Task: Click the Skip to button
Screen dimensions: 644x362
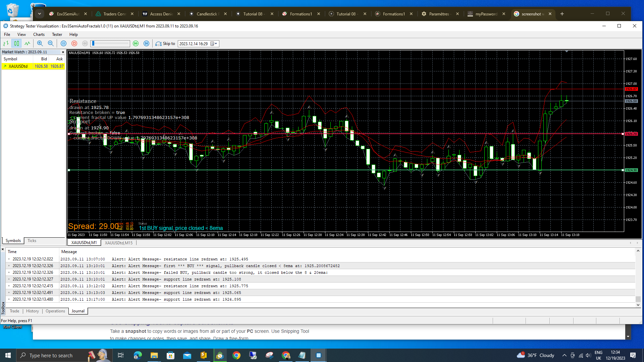Action: click(165, 44)
